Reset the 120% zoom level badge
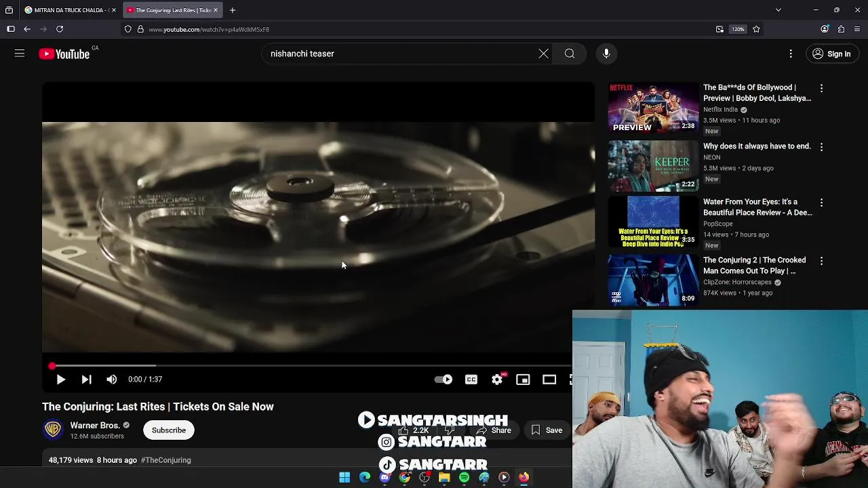The image size is (868, 488). [738, 29]
